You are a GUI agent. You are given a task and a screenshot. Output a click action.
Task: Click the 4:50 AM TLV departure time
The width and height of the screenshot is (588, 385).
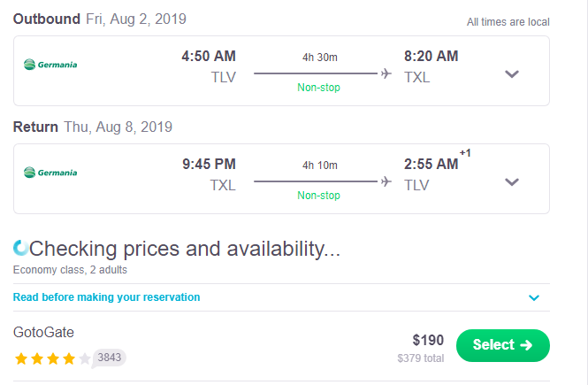[x=209, y=57]
